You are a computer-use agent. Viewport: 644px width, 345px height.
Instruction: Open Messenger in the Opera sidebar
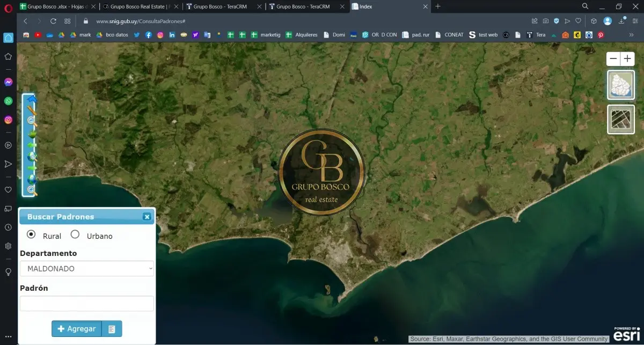pos(8,82)
